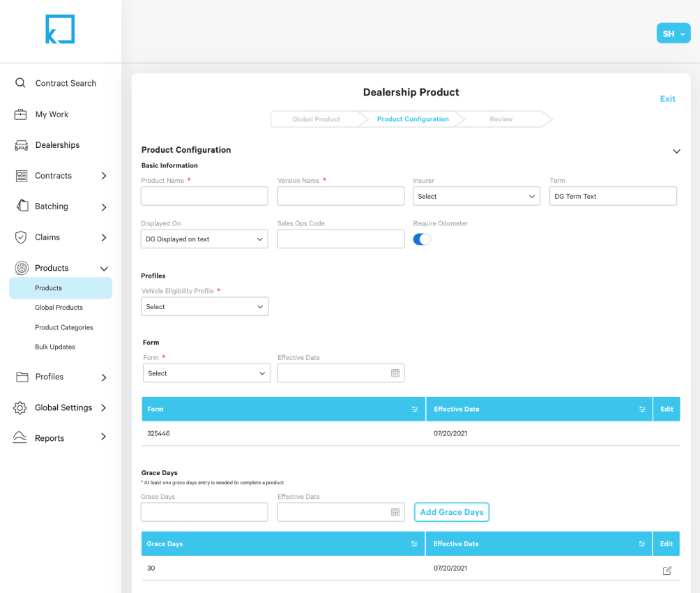Click the Reports chart icon
The height and width of the screenshot is (593, 700).
[x=20, y=437]
